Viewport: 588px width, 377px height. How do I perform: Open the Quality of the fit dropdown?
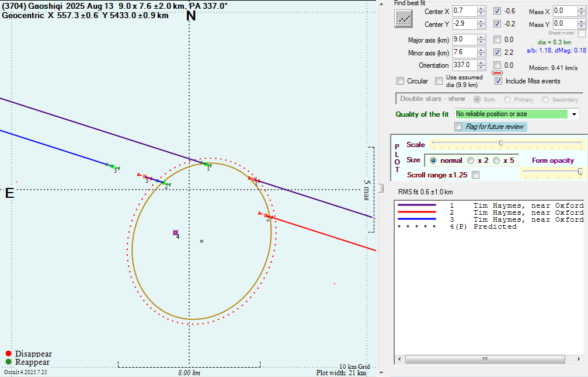574,114
